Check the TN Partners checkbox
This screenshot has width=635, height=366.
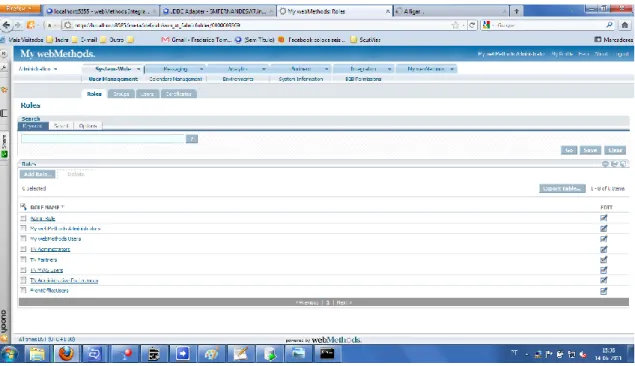click(23, 260)
